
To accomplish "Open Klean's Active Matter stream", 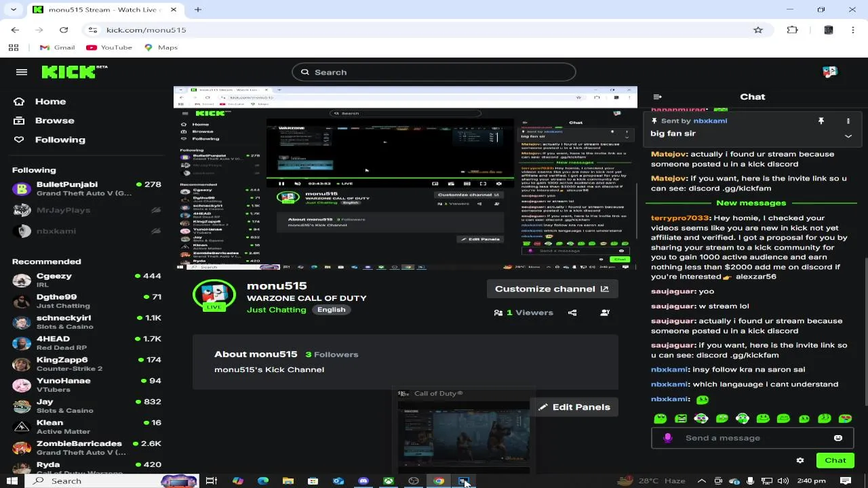I will tap(86, 427).
